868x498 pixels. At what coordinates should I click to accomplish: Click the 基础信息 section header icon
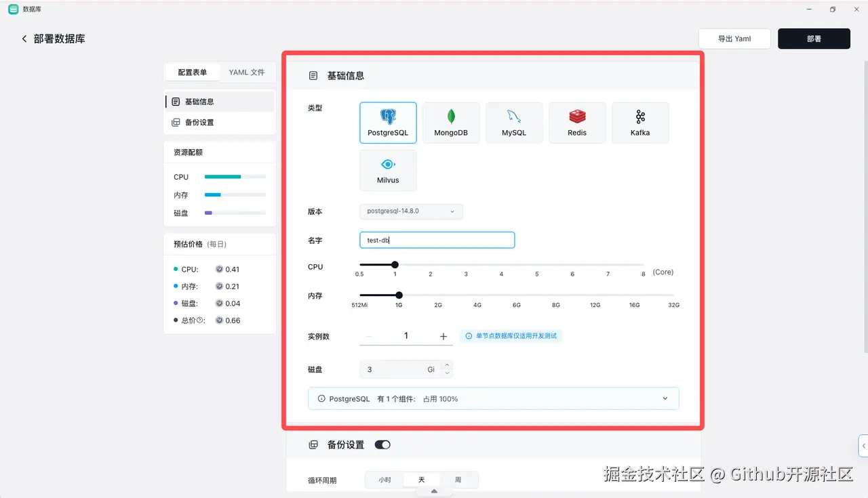coord(313,76)
